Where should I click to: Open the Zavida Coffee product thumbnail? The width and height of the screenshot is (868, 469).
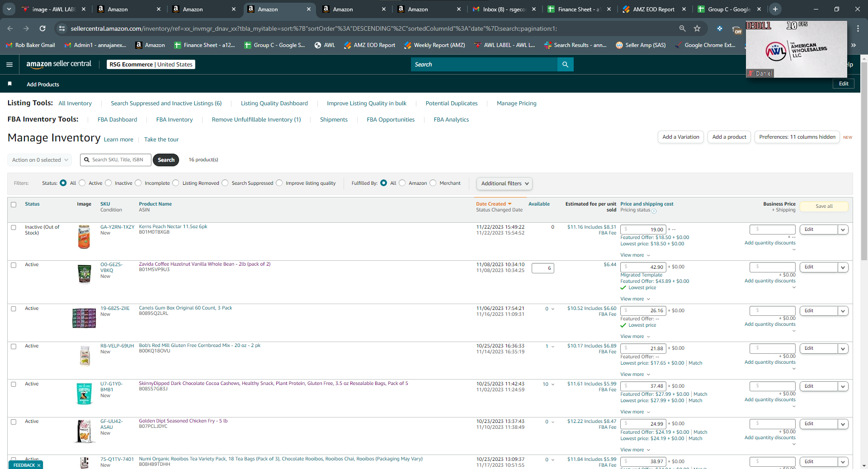tap(84, 274)
